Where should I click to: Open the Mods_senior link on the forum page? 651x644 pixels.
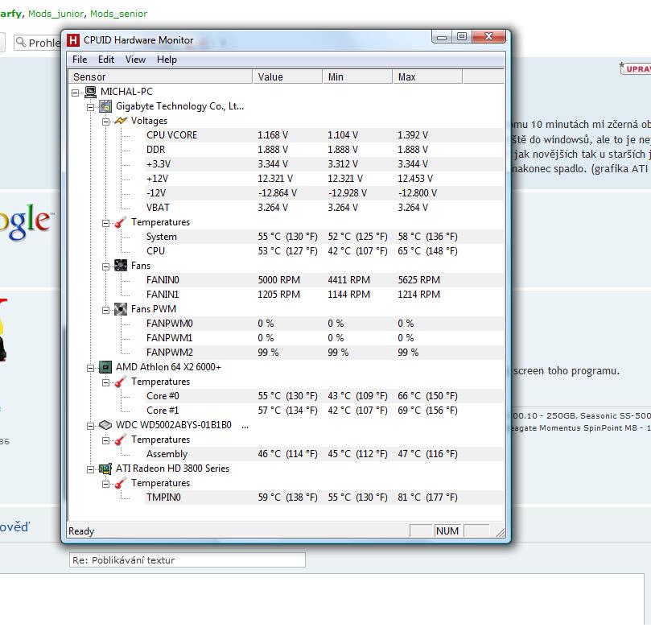click(118, 14)
